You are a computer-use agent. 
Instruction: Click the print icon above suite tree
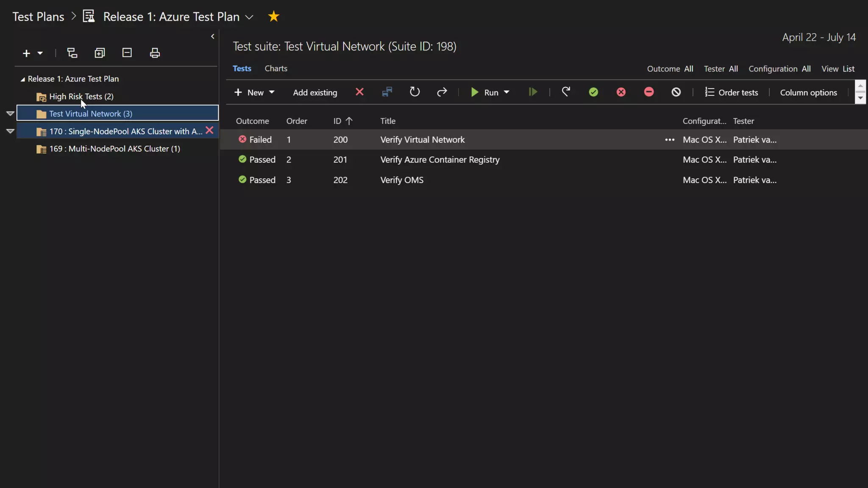[x=155, y=53]
